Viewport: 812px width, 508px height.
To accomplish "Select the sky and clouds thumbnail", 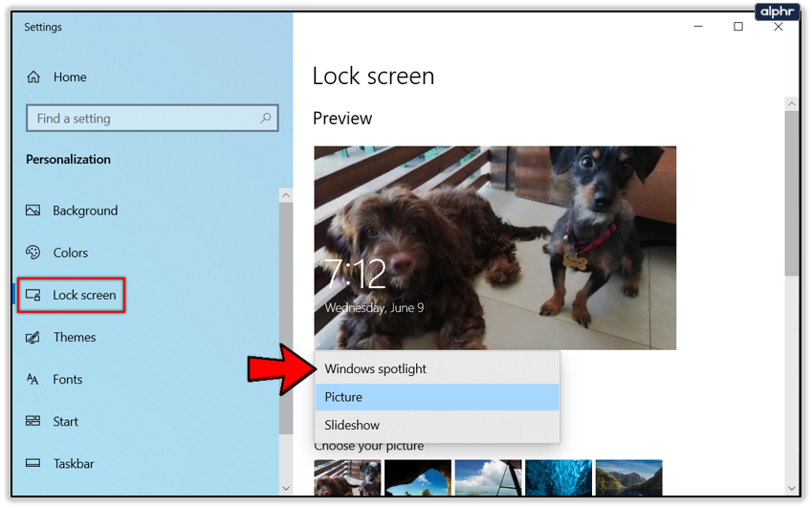I will (489, 477).
